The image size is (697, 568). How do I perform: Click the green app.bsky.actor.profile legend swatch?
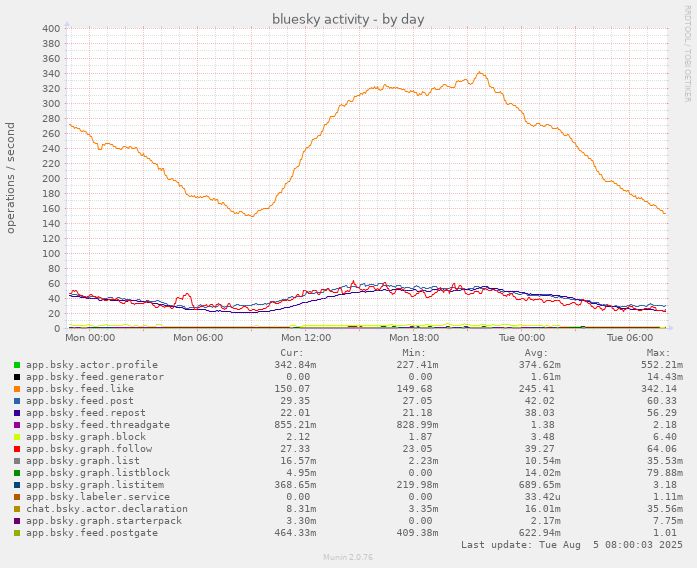click(x=17, y=365)
